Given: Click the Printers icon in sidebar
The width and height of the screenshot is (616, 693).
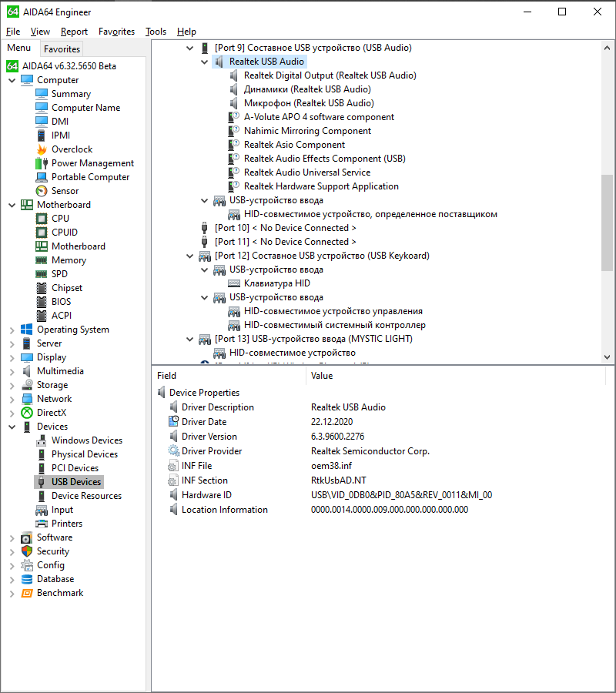Looking at the screenshot, I should (42, 524).
